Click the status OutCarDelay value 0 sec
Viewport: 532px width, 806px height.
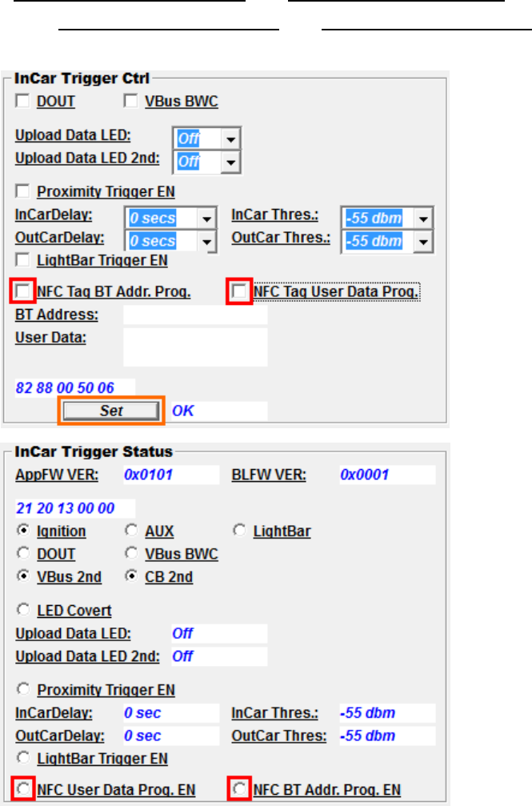click(171, 736)
